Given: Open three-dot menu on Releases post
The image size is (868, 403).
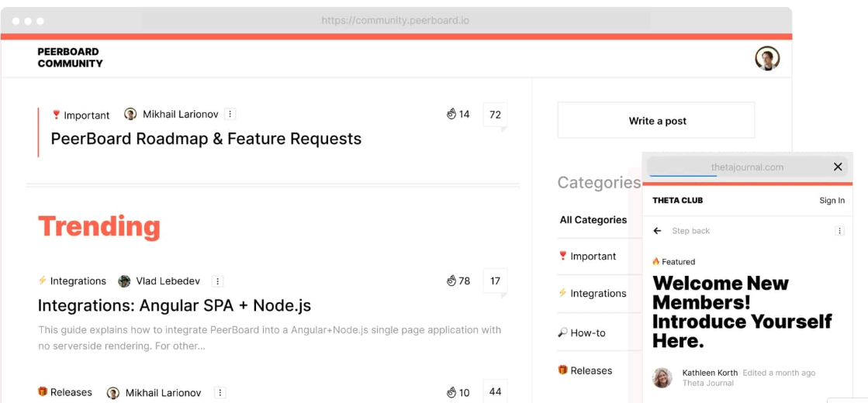Looking at the screenshot, I should click(x=220, y=392).
